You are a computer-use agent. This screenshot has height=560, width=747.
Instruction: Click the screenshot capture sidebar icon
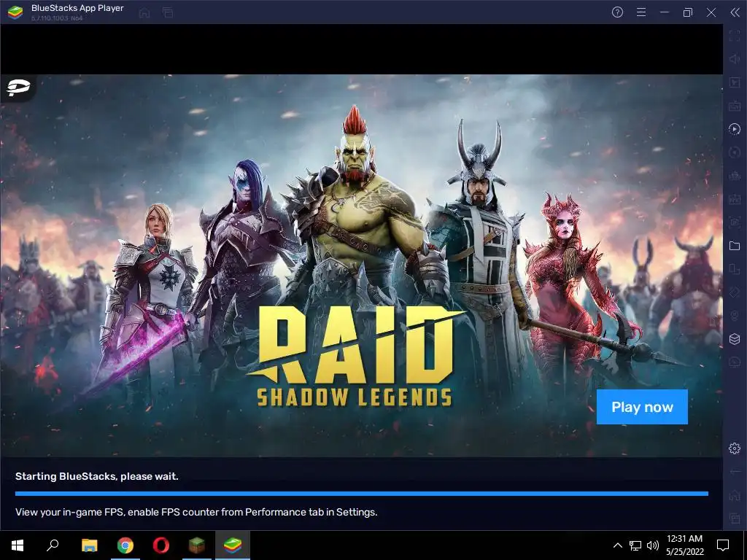coord(735,222)
